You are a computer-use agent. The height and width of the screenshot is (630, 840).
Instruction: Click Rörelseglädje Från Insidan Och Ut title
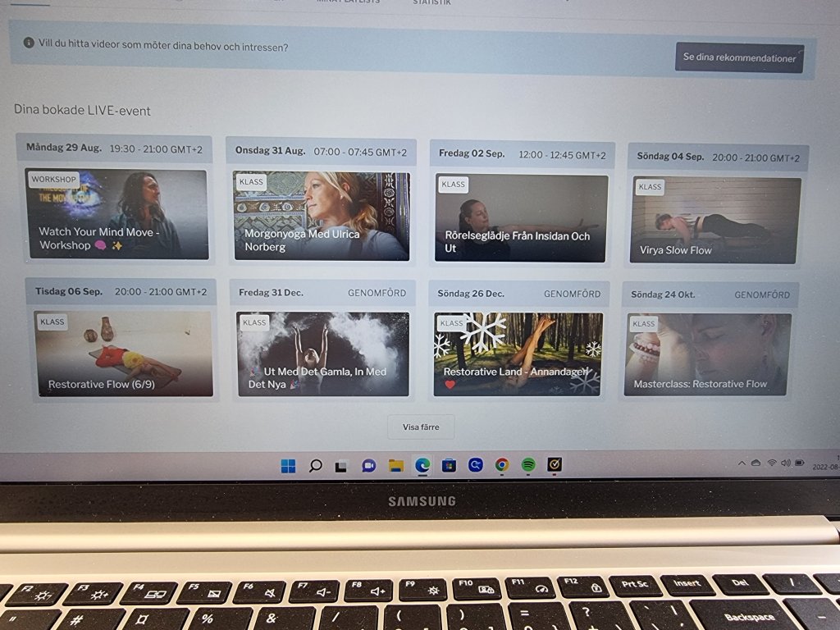517,241
